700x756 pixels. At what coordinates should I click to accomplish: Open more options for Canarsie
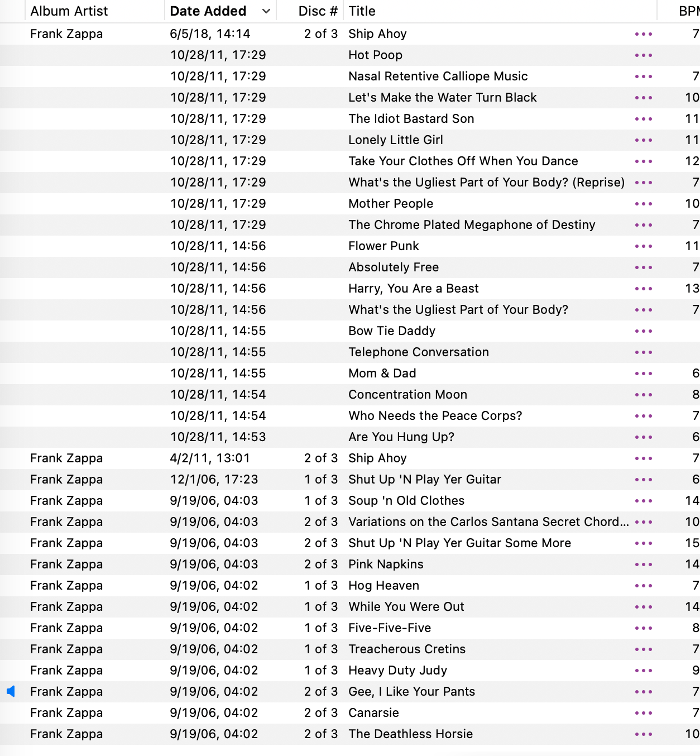click(644, 713)
